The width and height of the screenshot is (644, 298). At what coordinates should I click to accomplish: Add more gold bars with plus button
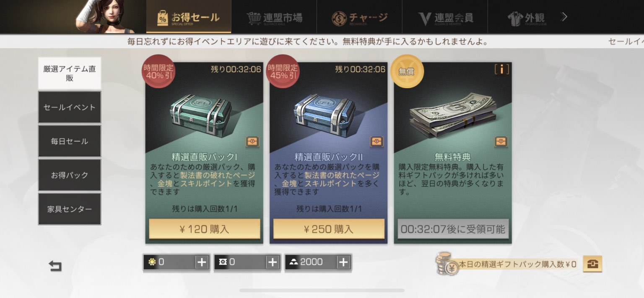click(x=343, y=262)
